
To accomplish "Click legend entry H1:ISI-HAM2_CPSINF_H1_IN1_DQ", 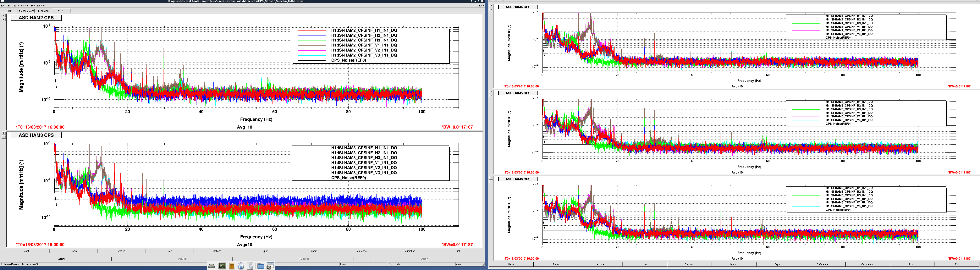I will click(364, 30).
